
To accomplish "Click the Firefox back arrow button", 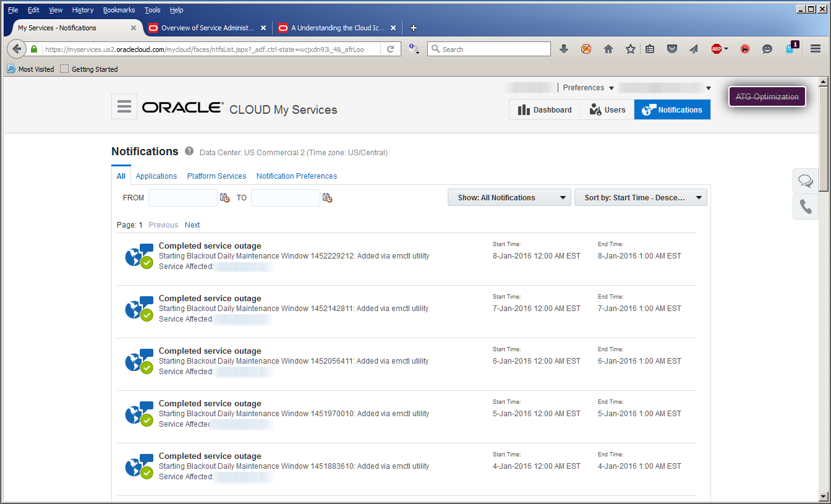I will click(x=17, y=49).
